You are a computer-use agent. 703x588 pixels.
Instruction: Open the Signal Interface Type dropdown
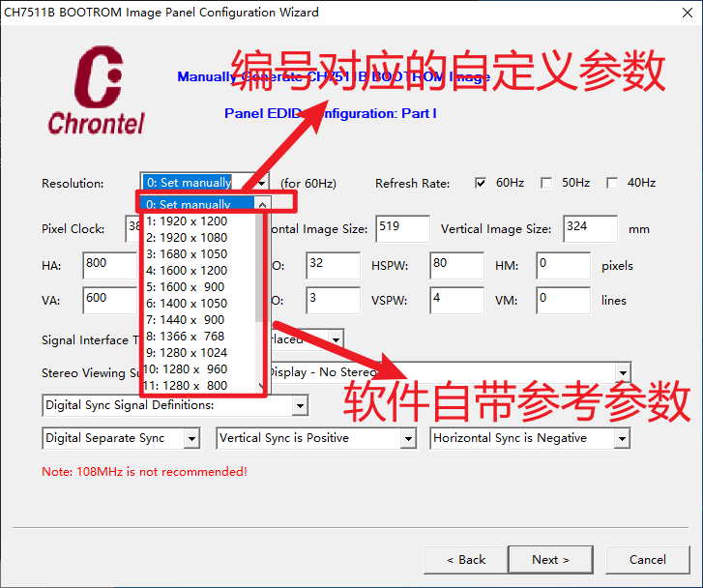tap(337, 339)
